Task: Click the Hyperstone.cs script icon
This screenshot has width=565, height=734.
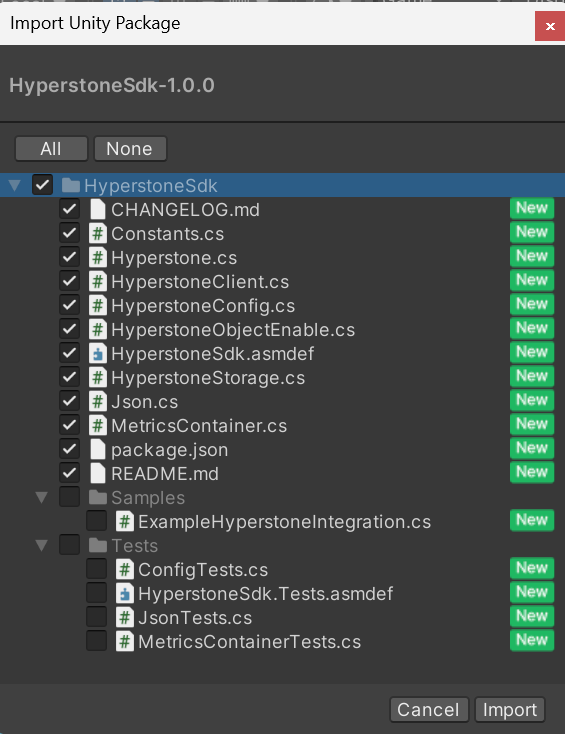Action: point(97,257)
